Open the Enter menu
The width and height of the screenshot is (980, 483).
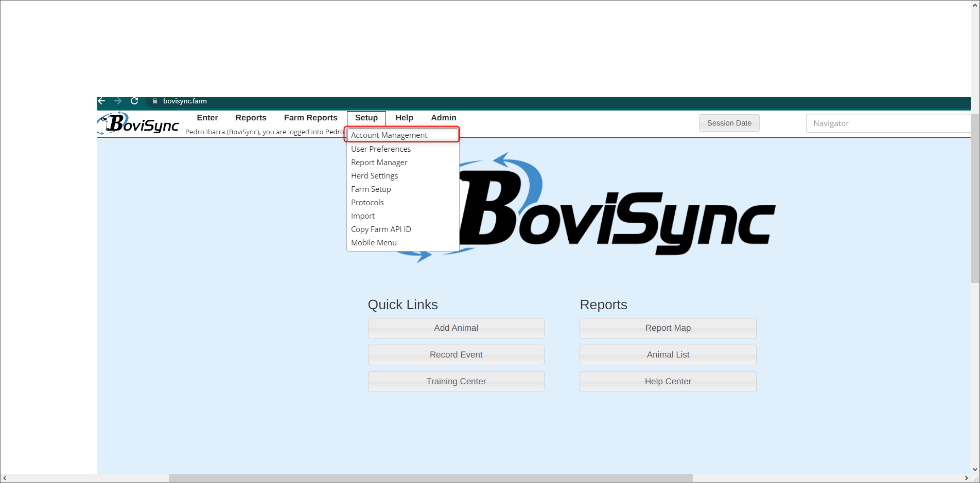click(207, 118)
